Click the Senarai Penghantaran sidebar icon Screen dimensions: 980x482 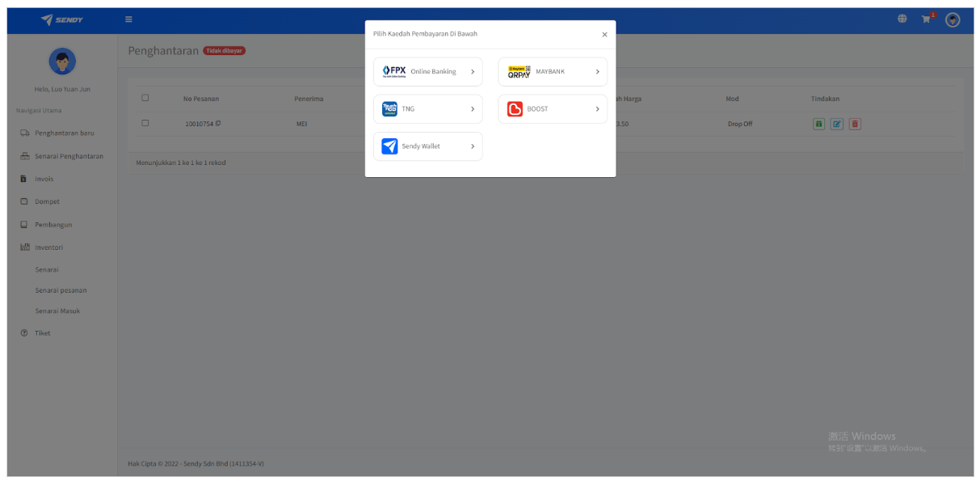[25, 156]
